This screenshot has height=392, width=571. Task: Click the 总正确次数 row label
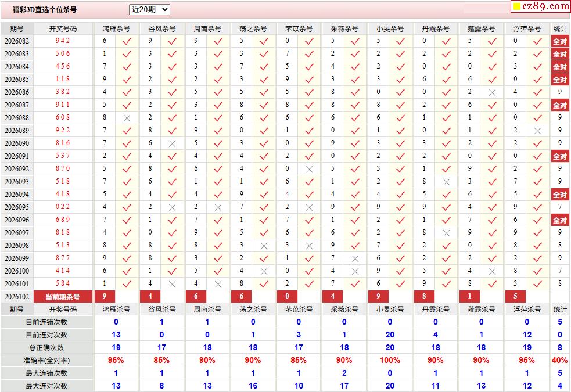click(x=46, y=348)
